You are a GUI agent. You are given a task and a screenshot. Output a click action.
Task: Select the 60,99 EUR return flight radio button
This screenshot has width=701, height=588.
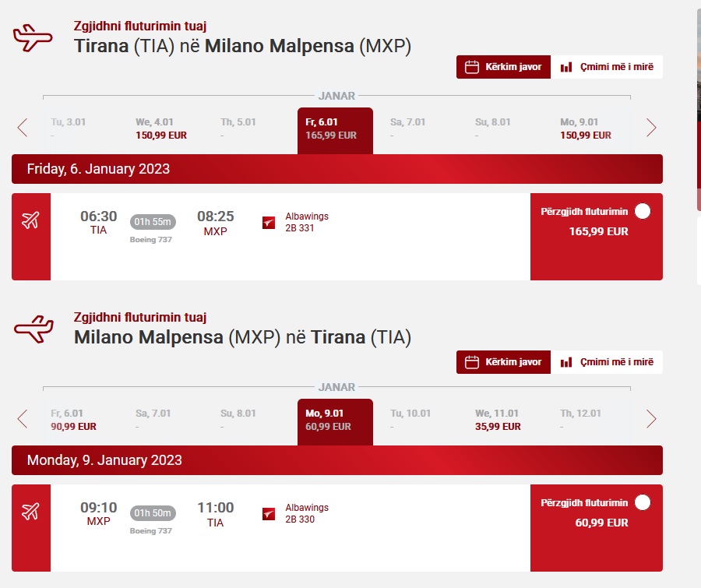click(x=643, y=502)
